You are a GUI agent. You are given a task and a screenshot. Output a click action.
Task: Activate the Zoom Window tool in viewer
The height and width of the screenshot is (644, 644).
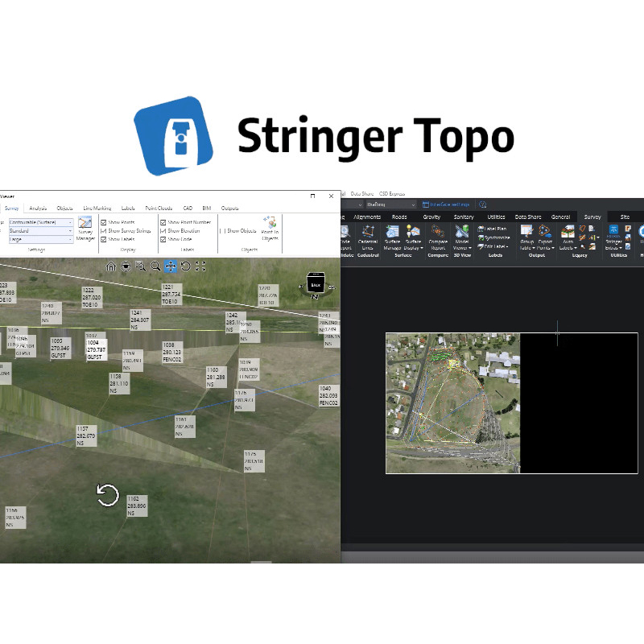[141, 266]
